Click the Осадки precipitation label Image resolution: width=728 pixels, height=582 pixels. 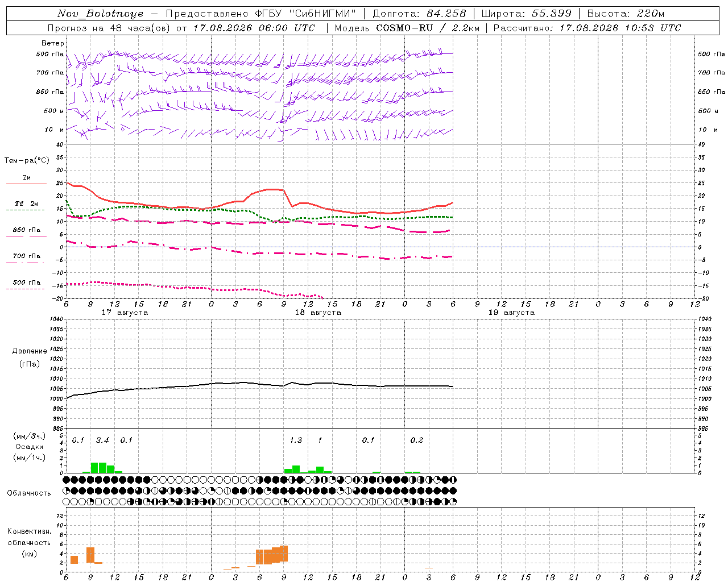point(29,447)
